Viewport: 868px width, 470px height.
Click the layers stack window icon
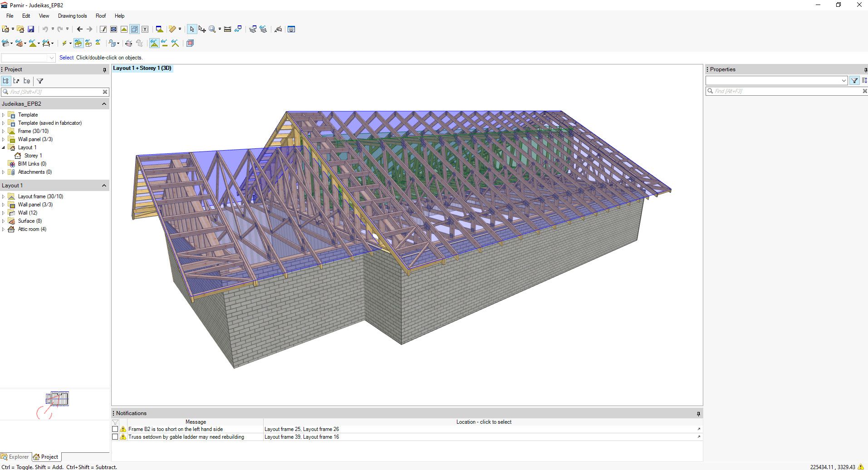click(253, 29)
